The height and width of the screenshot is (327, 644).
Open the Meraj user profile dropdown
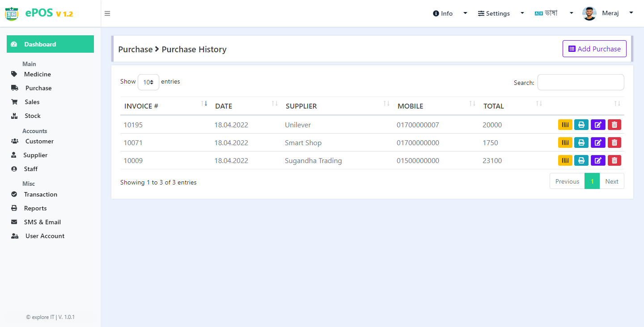click(608, 13)
